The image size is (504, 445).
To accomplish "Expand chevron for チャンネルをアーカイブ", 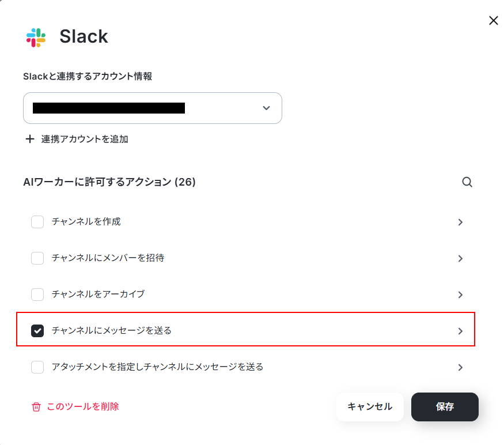I will 460,295.
